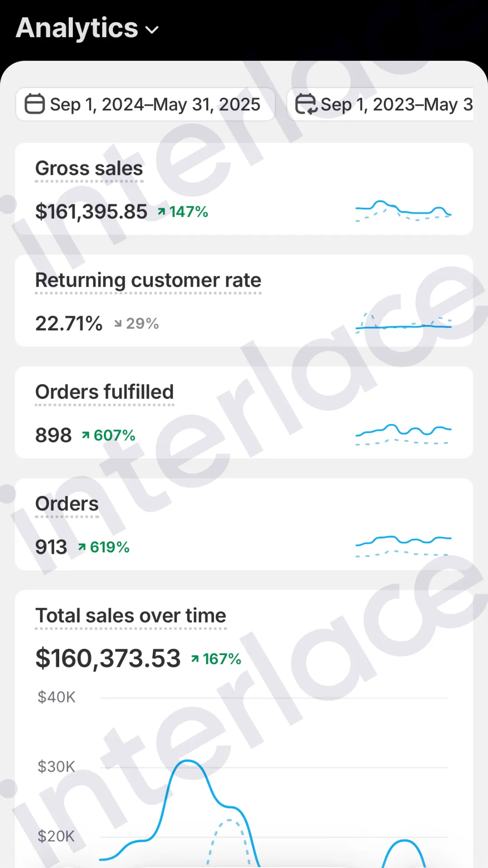Open the Returning customer rate report

(x=148, y=280)
